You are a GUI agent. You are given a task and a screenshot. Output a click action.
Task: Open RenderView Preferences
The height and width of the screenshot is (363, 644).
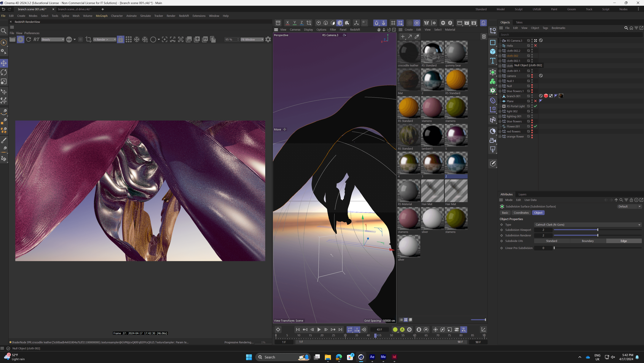(32, 33)
